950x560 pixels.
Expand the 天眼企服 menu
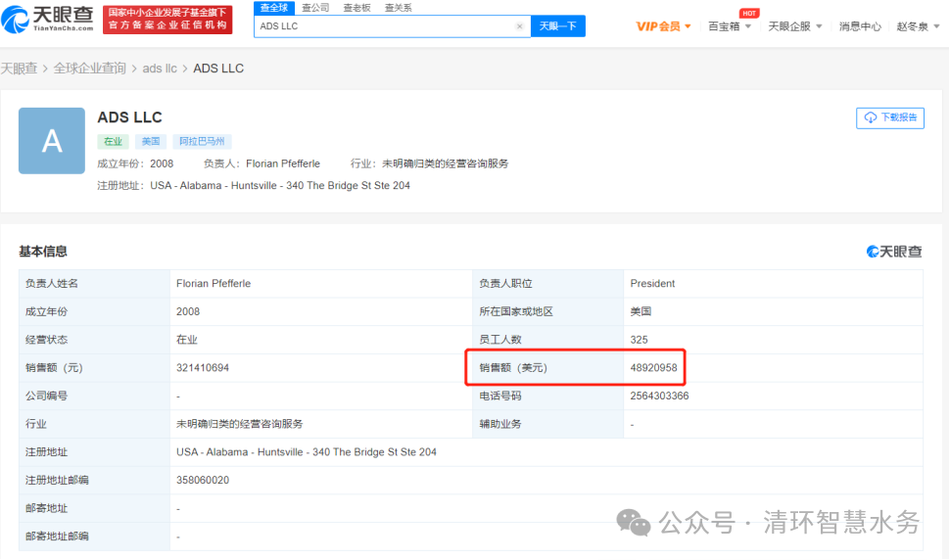tap(794, 26)
